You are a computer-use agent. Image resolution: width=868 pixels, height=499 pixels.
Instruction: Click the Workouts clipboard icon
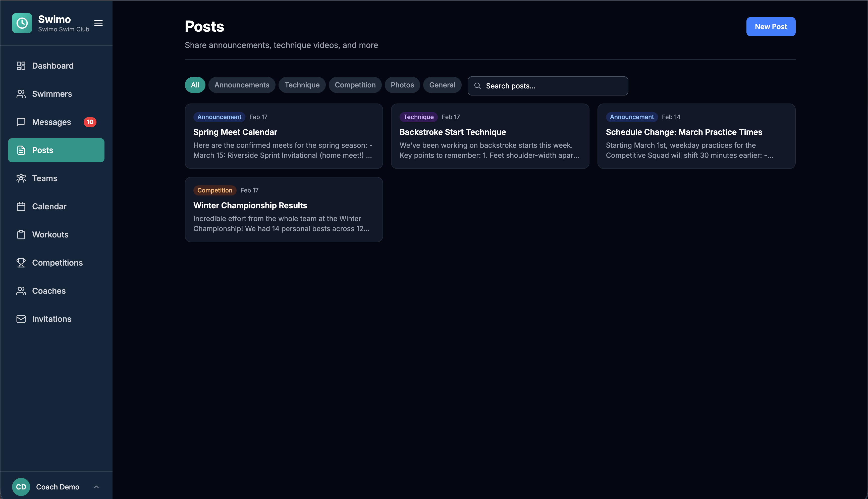point(21,234)
